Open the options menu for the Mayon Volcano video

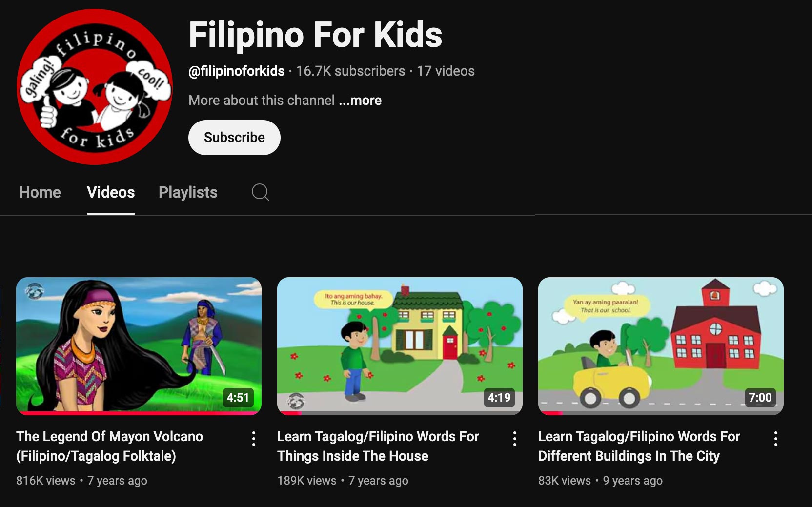(x=254, y=439)
